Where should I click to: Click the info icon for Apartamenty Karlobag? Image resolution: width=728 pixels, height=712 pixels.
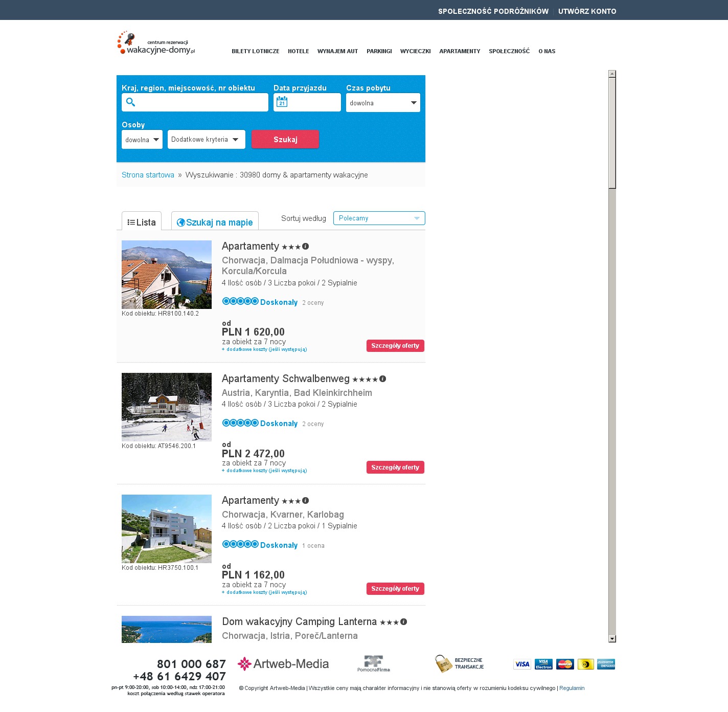pyautogui.click(x=305, y=501)
